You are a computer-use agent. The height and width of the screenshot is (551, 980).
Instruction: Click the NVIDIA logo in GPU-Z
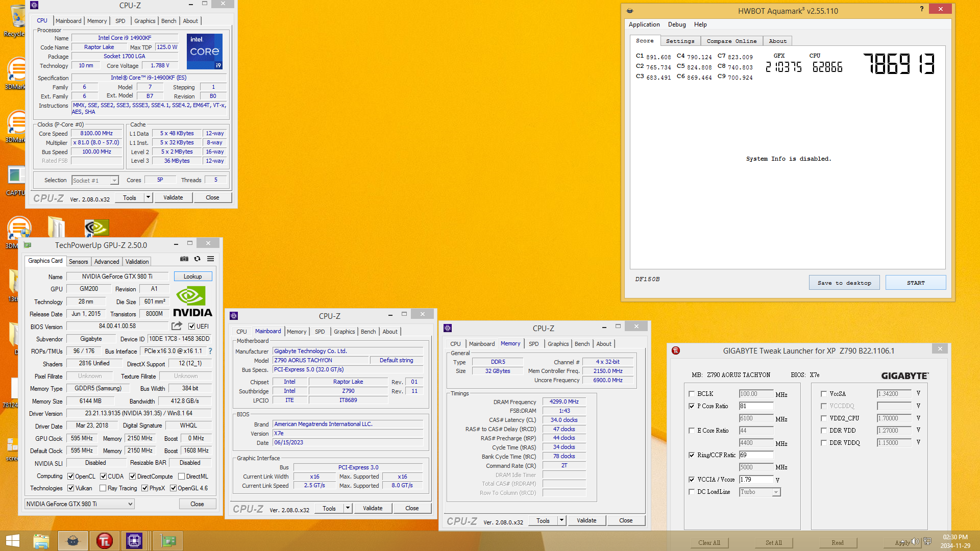coord(192,302)
